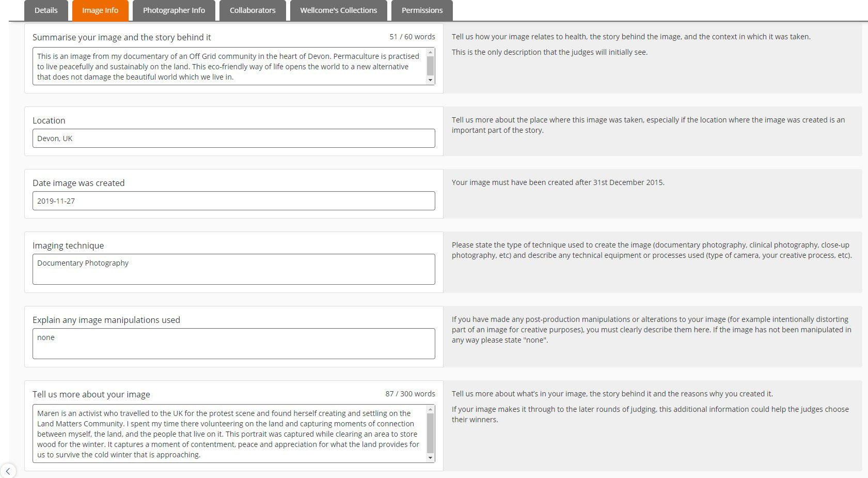Click the '87 / 300 words' counter

[x=410, y=394]
